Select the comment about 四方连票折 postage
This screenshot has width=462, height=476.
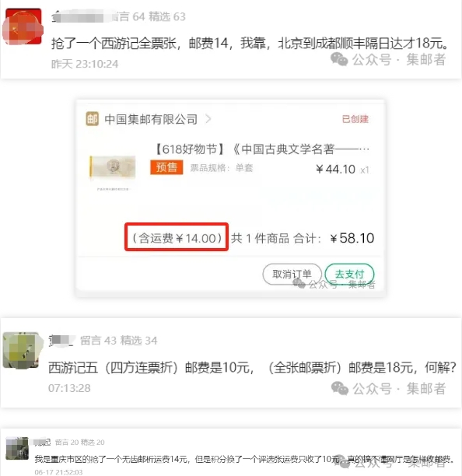click(252, 368)
